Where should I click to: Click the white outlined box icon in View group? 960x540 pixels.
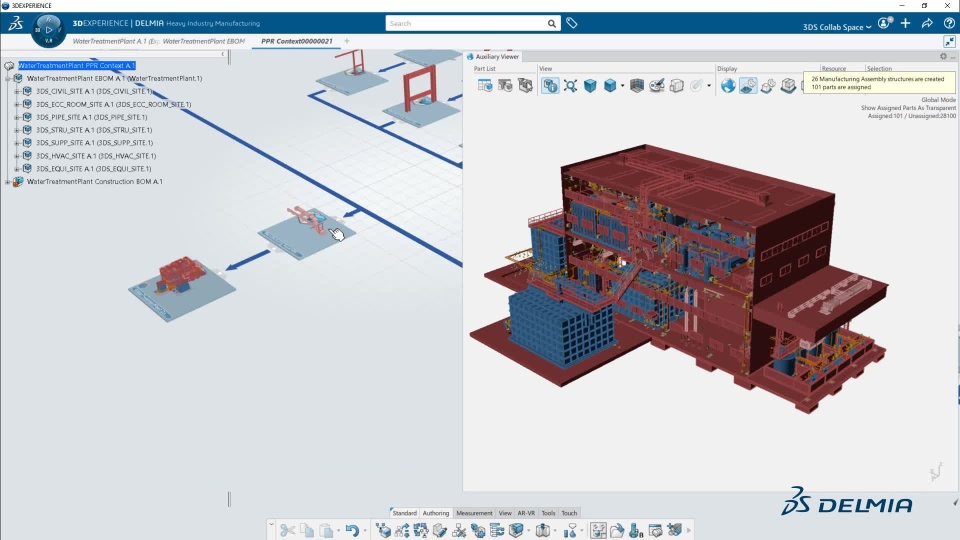click(x=677, y=86)
